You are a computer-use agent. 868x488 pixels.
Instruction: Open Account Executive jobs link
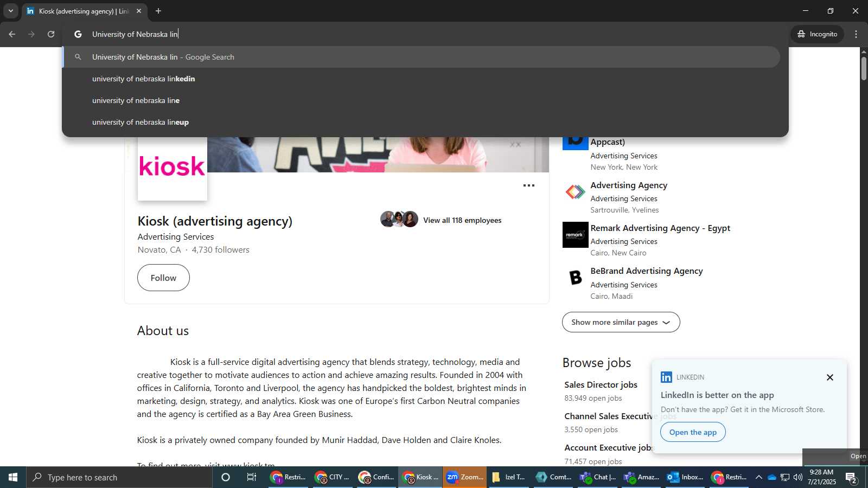click(x=608, y=448)
